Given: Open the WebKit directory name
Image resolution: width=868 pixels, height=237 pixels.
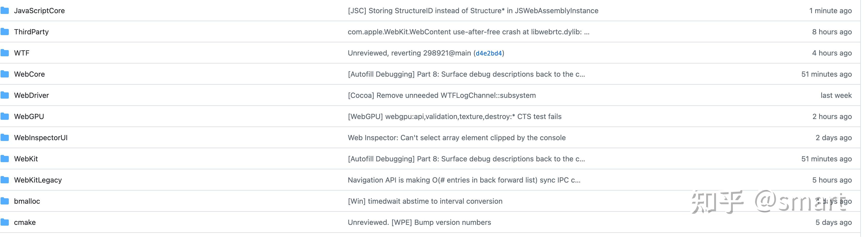Looking at the screenshot, I should (x=26, y=159).
